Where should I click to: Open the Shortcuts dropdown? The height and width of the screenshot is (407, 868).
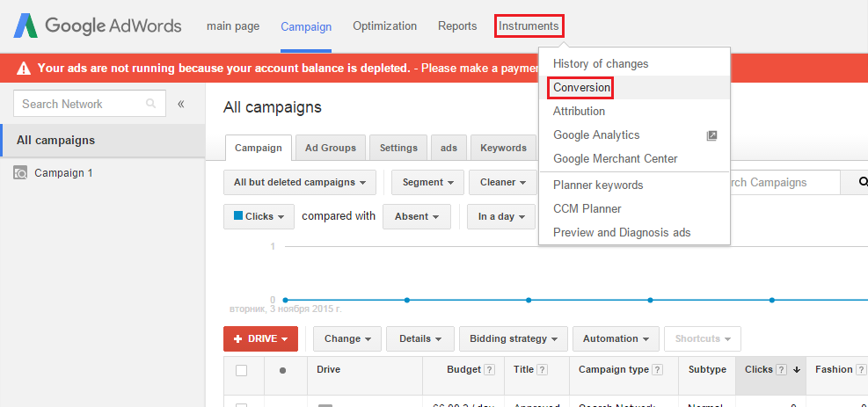point(703,339)
